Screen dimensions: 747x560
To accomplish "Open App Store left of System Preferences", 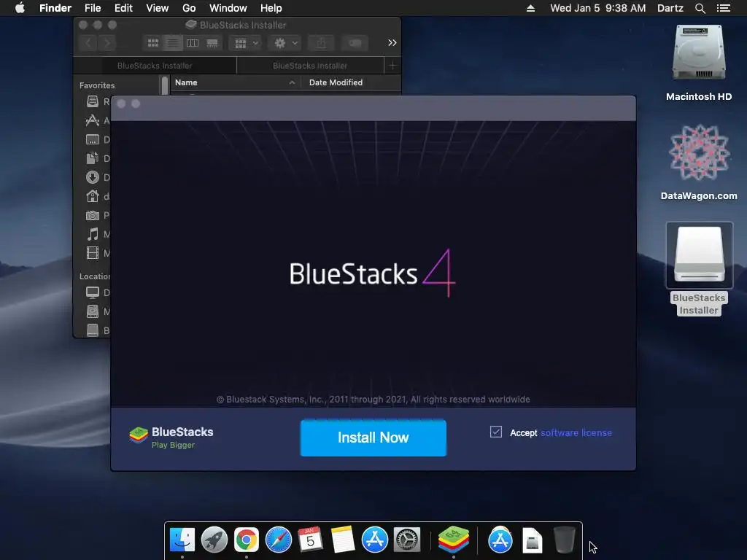I will click(x=374, y=540).
